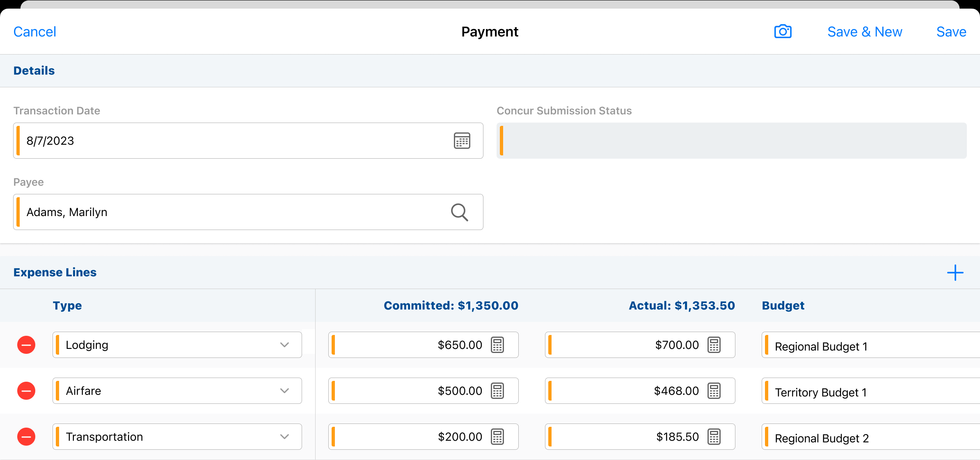Expand the Airfare type dropdown
Viewport: 980px width, 460px height.
coord(284,391)
